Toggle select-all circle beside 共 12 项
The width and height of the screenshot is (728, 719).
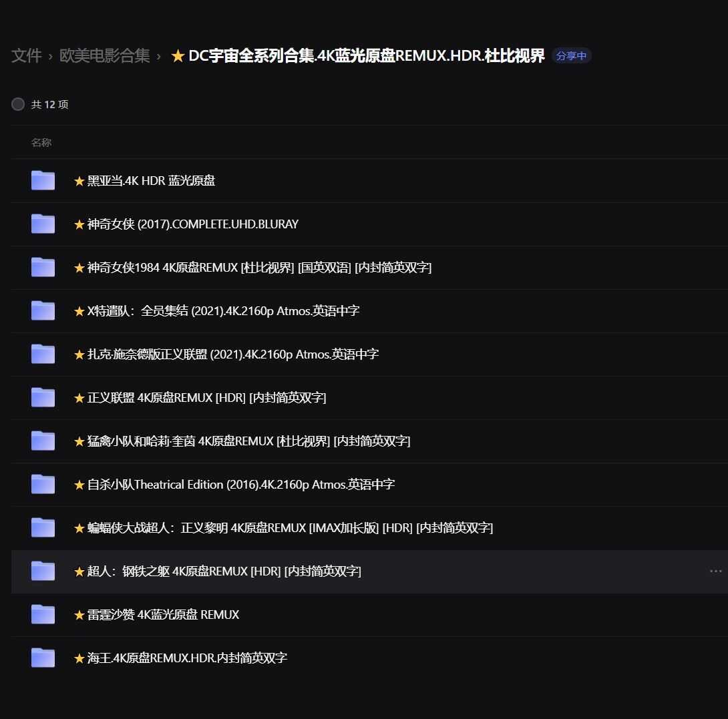tap(18, 104)
